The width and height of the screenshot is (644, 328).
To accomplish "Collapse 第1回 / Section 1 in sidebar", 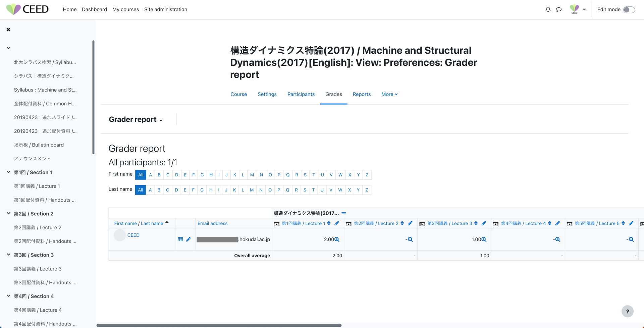I will point(8,172).
